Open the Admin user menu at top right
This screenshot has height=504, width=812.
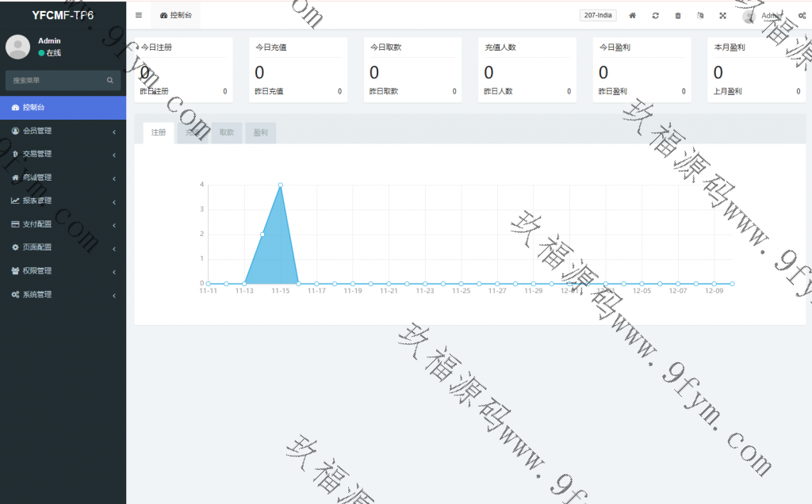[x=764, y=16]
